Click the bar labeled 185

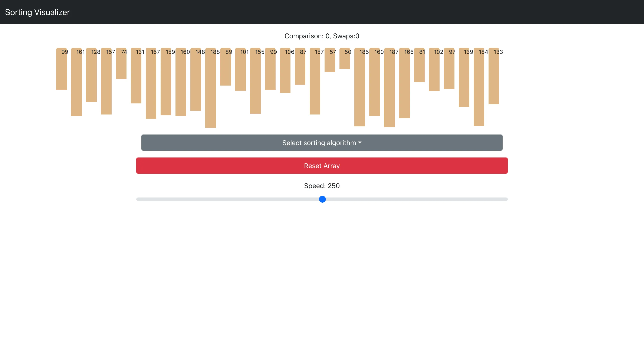[x=360, y=87]
